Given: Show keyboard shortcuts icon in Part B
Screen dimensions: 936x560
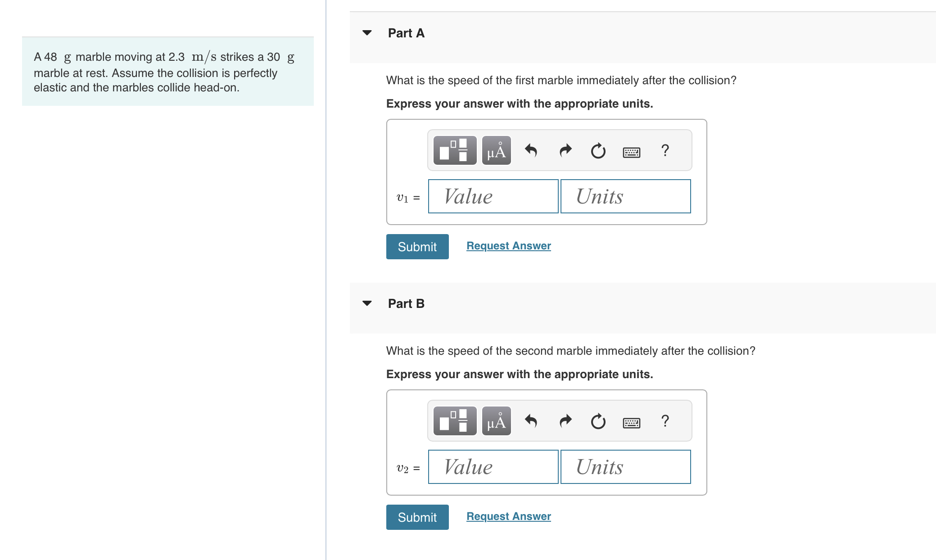Looking at the screenshot, I should point(631,423).
